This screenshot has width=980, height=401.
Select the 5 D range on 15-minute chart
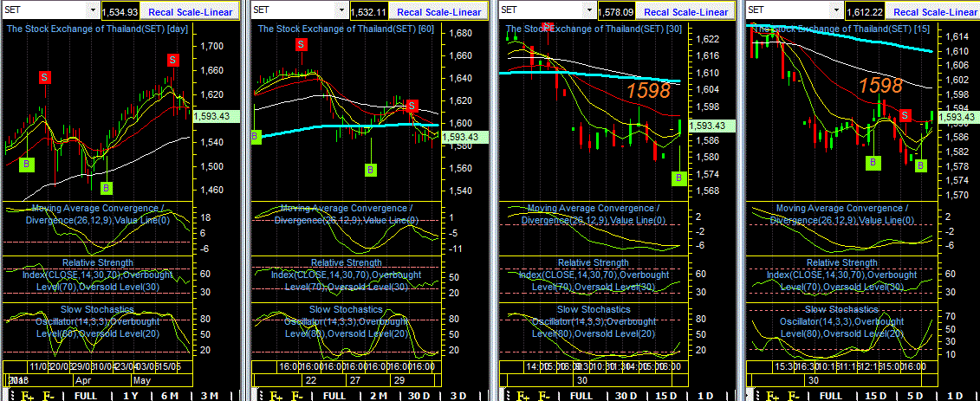point(915,396)
